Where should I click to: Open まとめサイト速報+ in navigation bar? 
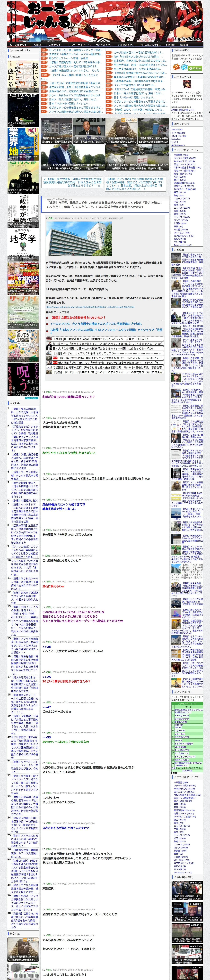point(150,45)
